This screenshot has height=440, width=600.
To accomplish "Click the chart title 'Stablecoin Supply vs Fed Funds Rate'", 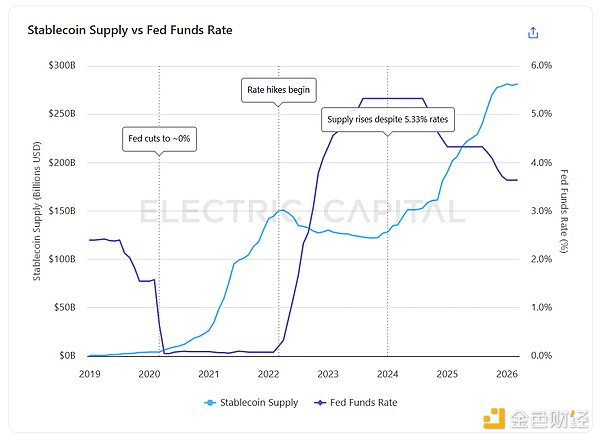I will point(130,31).
